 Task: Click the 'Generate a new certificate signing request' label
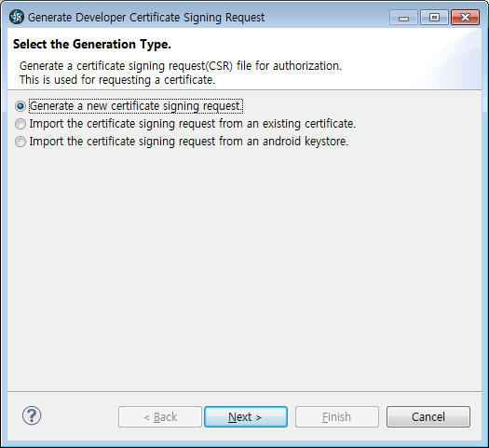pos(136,106)
